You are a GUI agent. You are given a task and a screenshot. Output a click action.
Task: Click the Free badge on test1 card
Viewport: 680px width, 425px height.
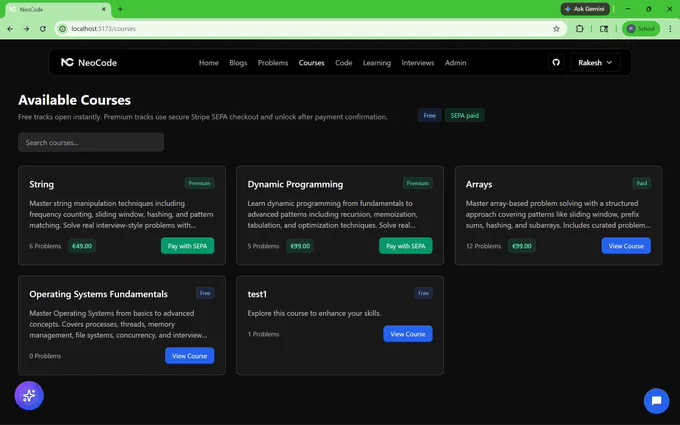pyautogui.click(x=423, y=293)
